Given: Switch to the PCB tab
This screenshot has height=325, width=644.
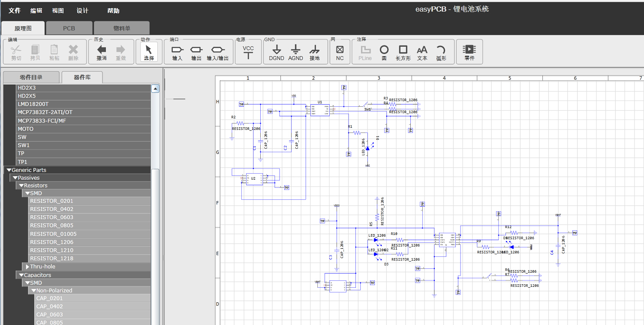Looking at the screenshot, I should pyautogui.click(x=69, y=28).
